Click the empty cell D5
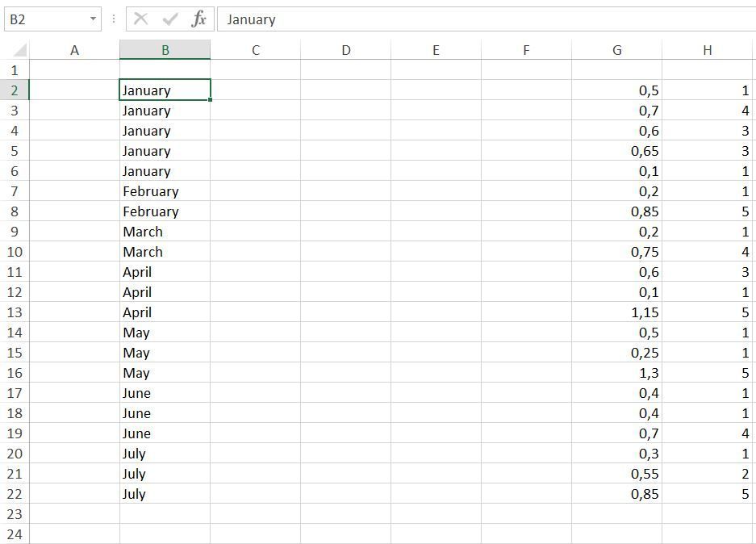This screenshot has width=756, height=544. (x=345, y=151)
